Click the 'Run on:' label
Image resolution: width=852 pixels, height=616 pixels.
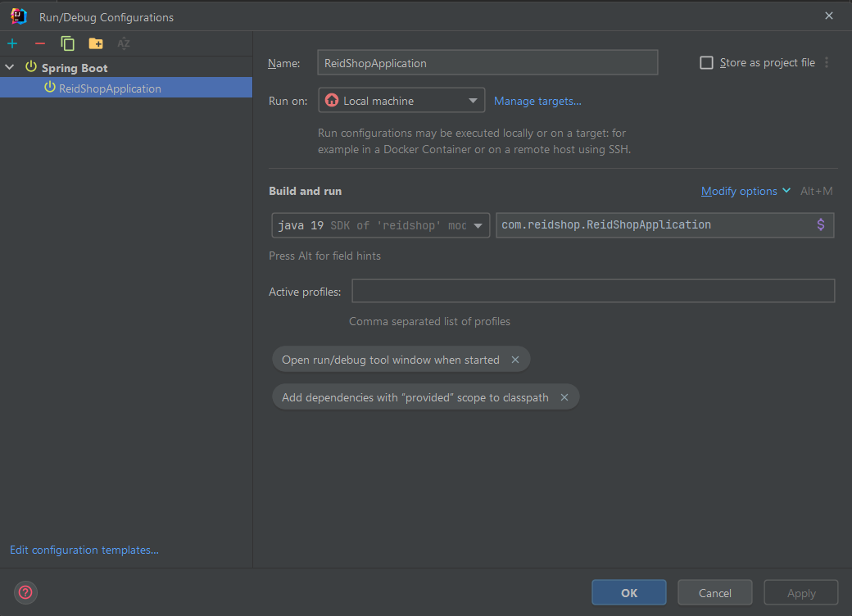coord(288,101)
